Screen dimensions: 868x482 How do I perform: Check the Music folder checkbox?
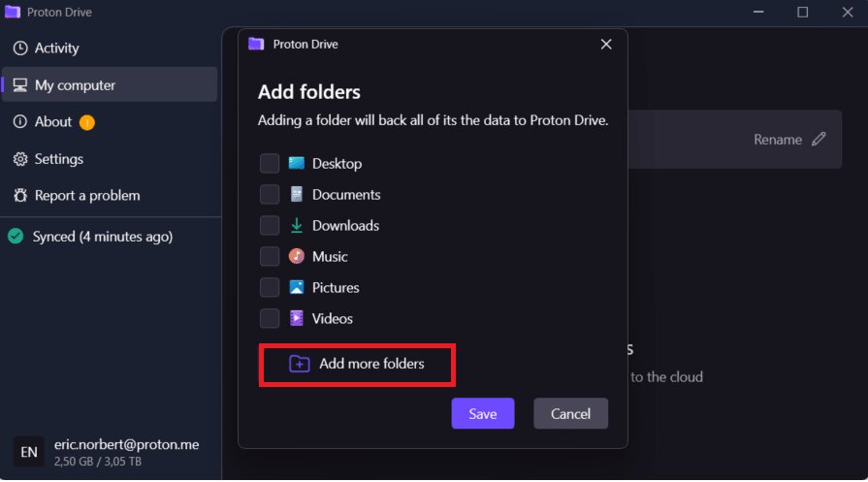270,256
